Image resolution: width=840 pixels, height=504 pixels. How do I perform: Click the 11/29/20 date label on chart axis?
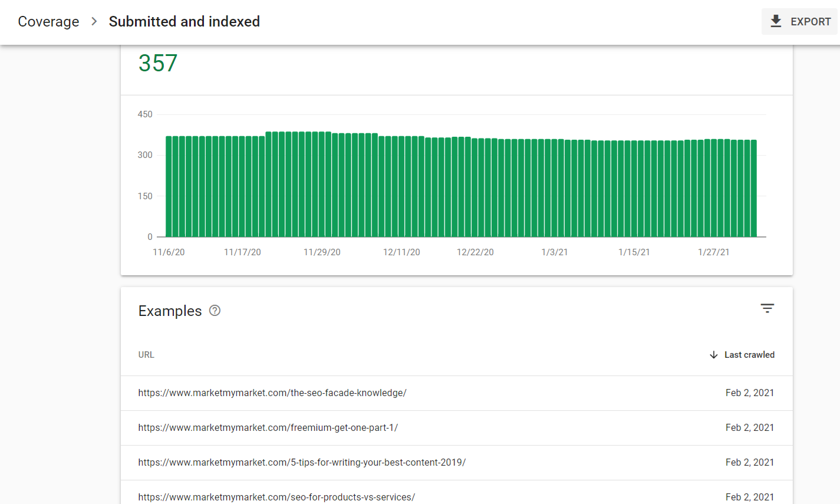[322, 252]
